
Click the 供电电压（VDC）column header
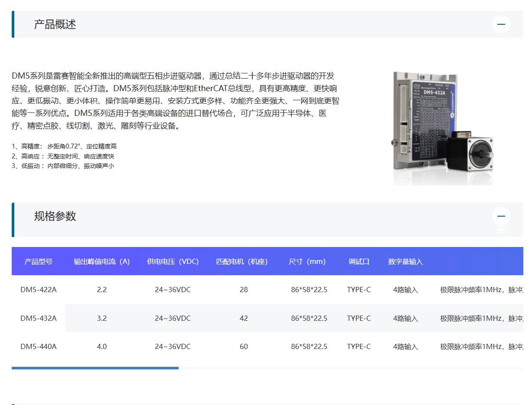(173, 261)
